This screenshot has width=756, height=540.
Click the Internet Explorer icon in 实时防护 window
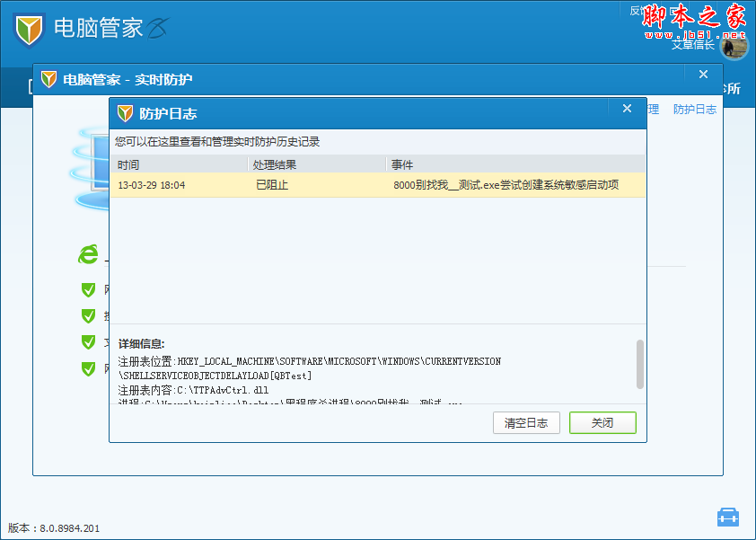[x=88, y=254]
